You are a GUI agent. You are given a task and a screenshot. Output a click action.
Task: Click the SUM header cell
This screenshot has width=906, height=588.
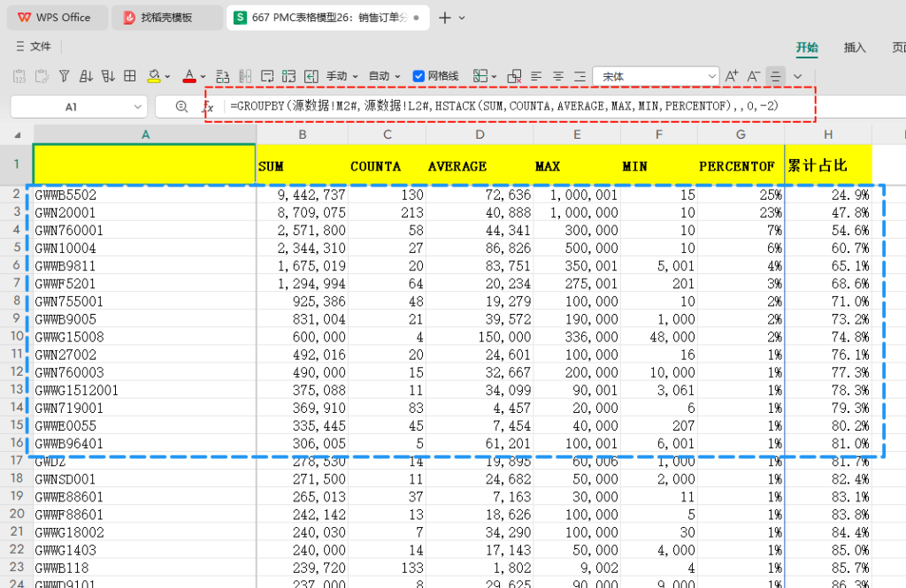303,164
